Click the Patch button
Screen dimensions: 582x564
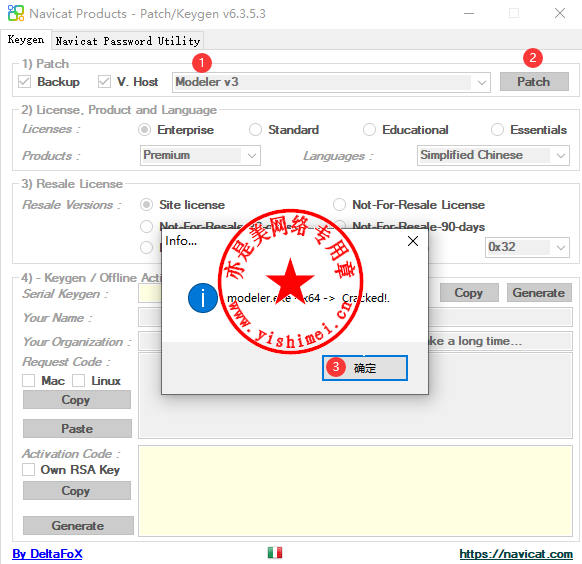(534, 82)
